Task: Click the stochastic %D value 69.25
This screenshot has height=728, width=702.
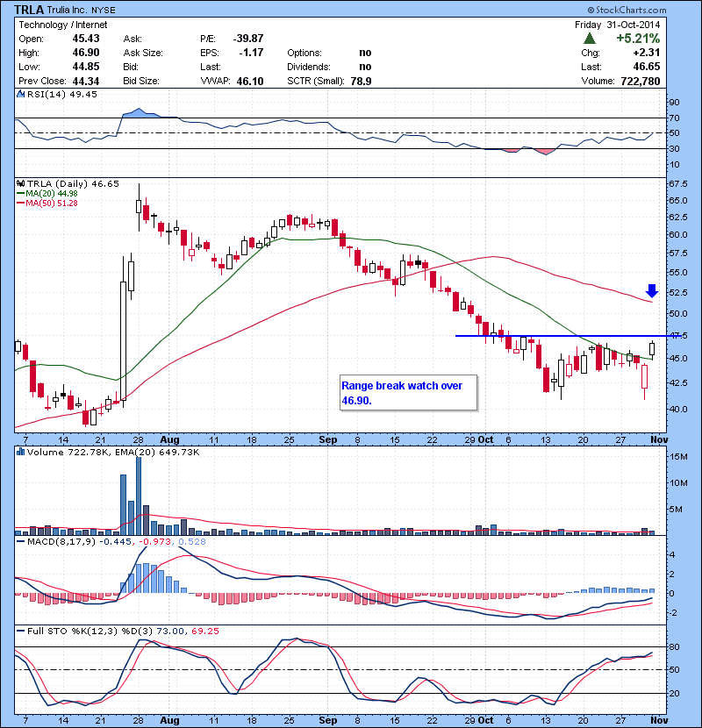Action: tap(204, 632)
